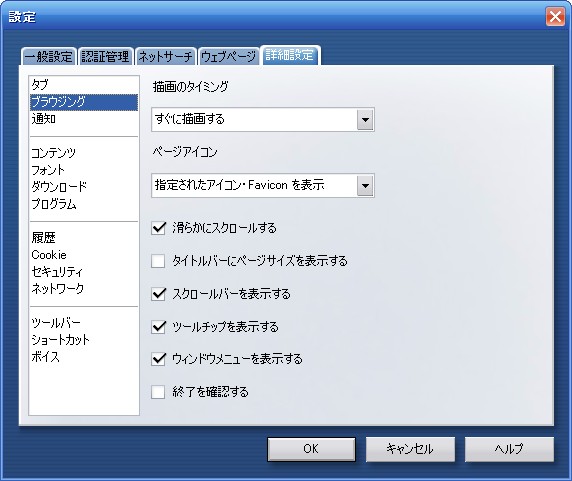Image resolution: width=572 pixels, height=481 pixels.
Task: Select ネットワーク in the sidebar
Action: [84, 288]
